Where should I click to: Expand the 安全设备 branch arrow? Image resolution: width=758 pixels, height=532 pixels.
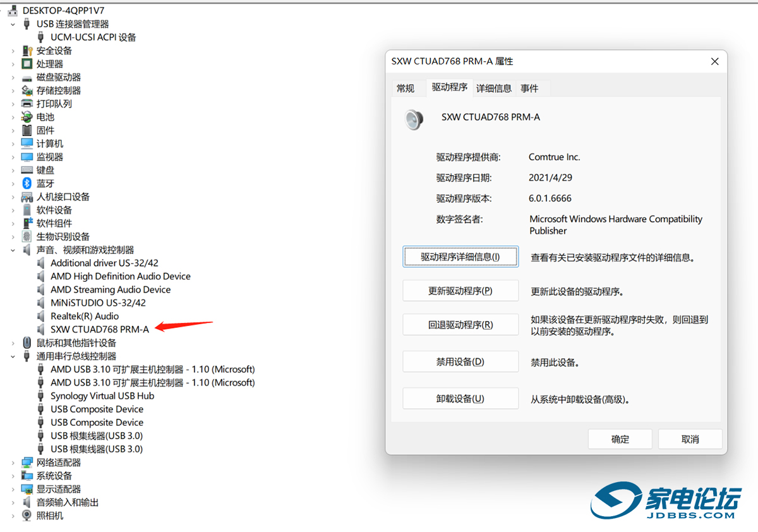(13, 51)
